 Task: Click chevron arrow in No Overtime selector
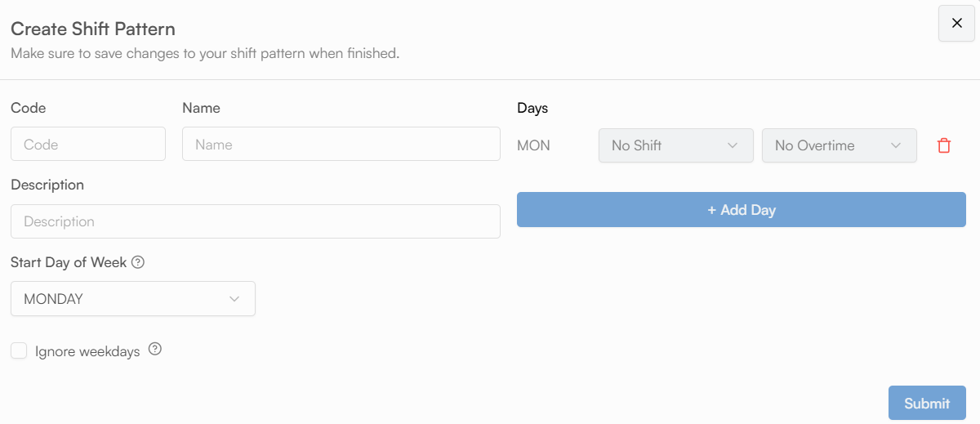895,145
